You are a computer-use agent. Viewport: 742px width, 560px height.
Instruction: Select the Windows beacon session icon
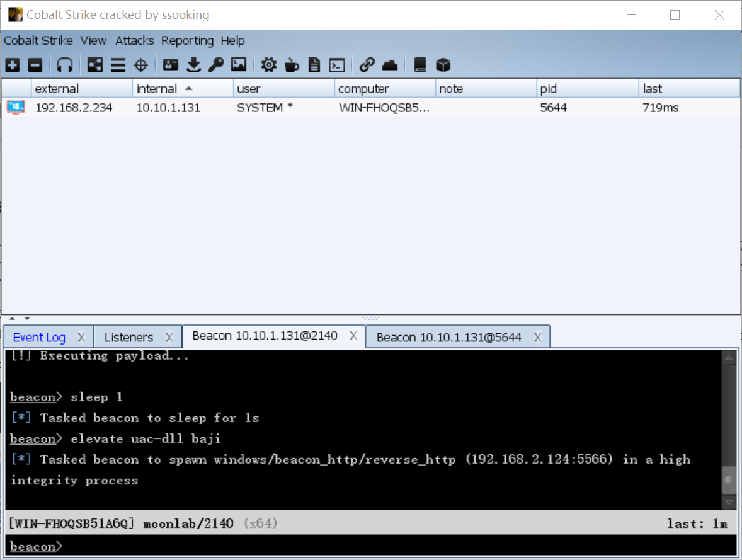coord(16,108)
